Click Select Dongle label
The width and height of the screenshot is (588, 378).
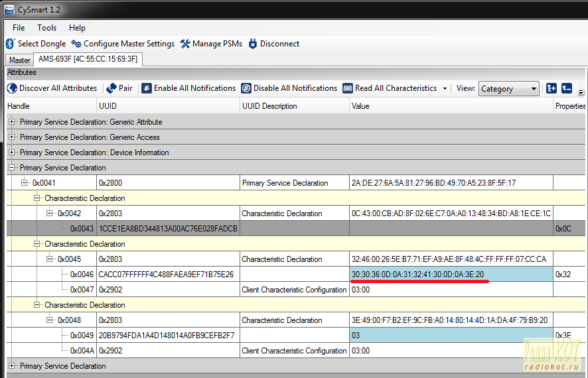tap(42, 44)
